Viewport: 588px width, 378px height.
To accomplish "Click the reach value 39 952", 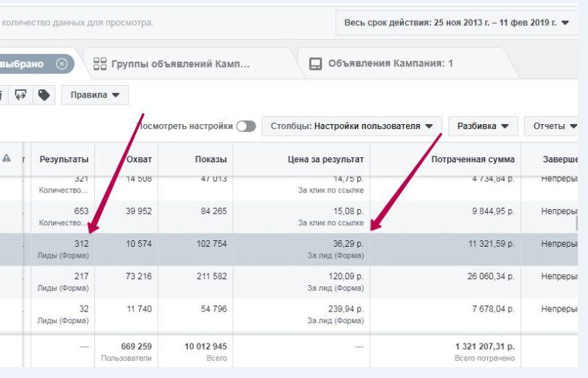I will click(x=139, y=211).
